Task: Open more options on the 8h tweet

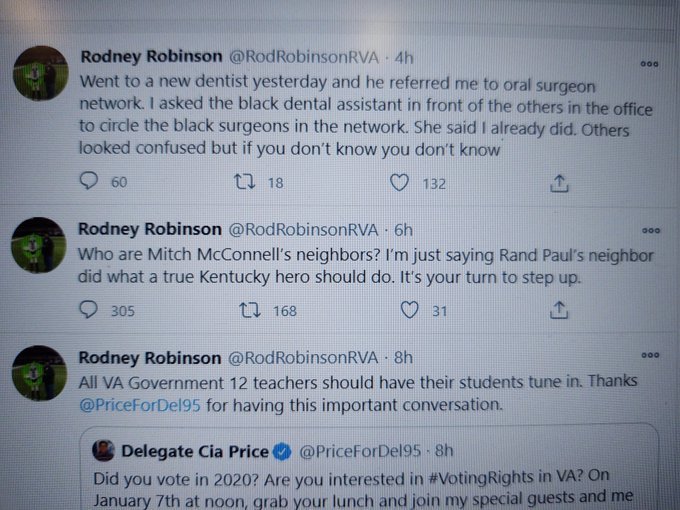Action: (650, 355)
